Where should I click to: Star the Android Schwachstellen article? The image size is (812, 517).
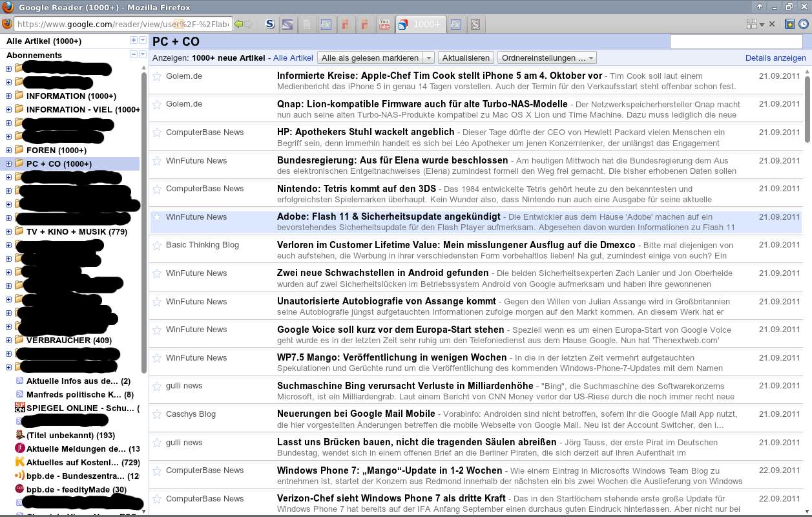pyautogui.click(x=156, y=273)
